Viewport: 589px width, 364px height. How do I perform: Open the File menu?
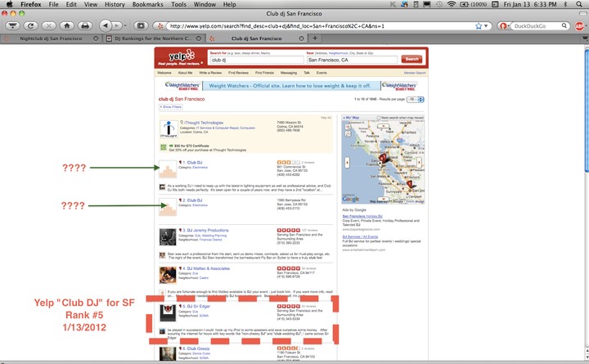(x=53, y=5)
